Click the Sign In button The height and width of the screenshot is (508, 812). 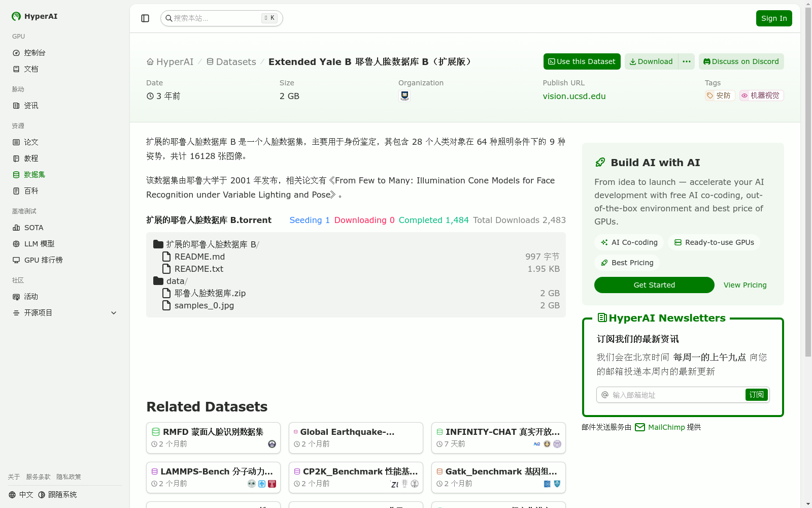click(x=774, y=18)
